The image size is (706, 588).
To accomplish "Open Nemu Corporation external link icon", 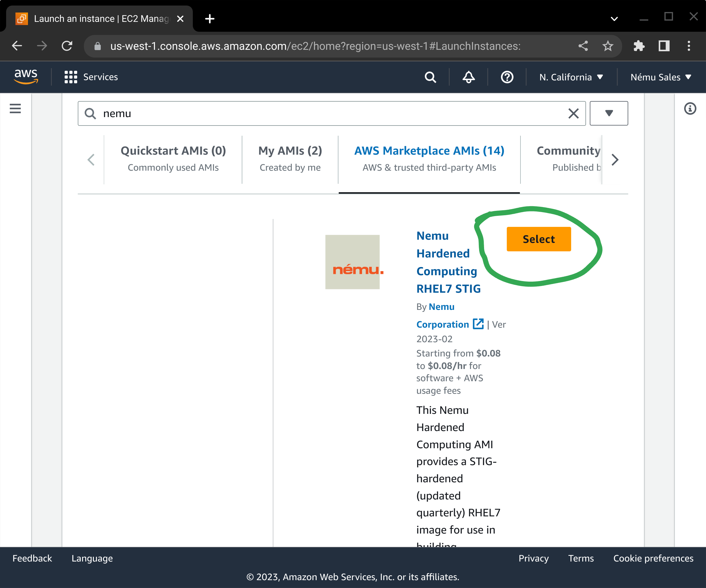I will point(478,324).
